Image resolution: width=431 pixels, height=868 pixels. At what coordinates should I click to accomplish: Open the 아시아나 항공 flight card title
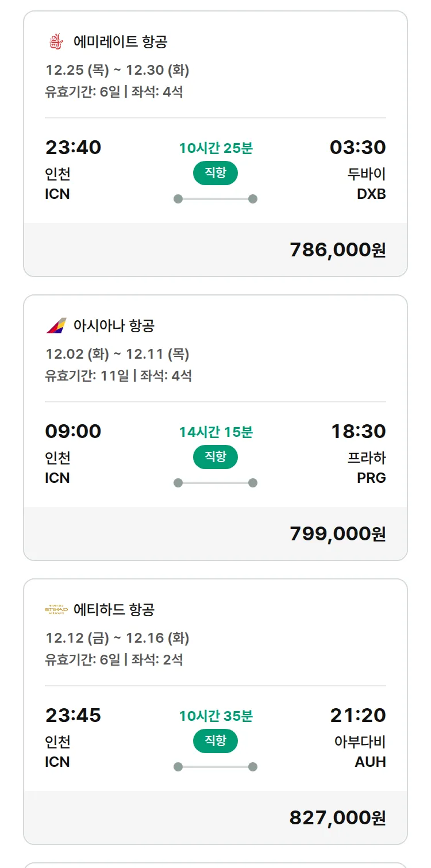(x=114, y=326)
